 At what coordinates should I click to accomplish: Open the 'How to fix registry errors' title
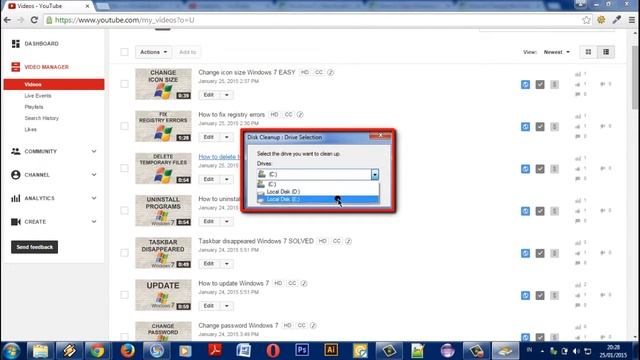tap(231, 115)
